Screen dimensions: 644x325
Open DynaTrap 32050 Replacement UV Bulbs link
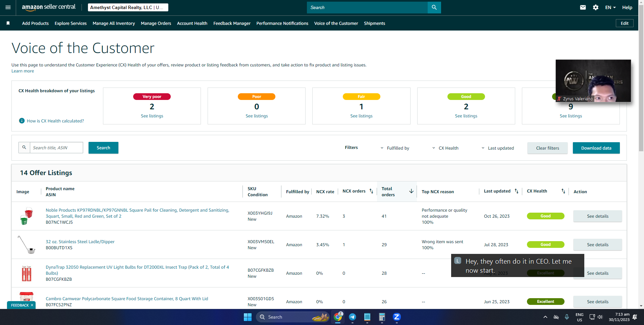pyautogui.click(x=137, y=270)
